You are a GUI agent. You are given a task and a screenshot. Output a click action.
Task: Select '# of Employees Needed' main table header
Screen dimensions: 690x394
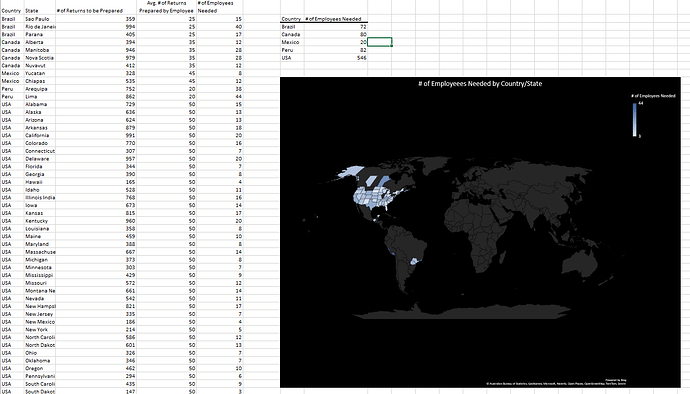pyautogui.click(x=215, y=7)
